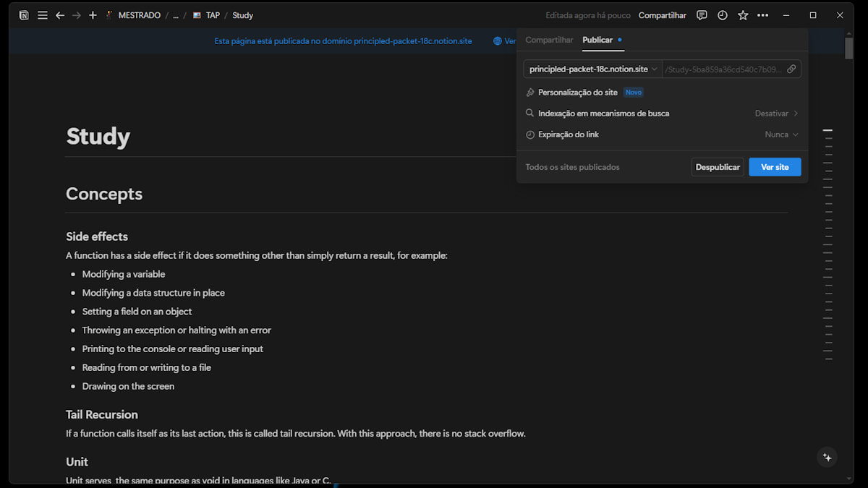Open the comments icon in top bar
Screen dimensions: 868x488
tap(702, 15)
